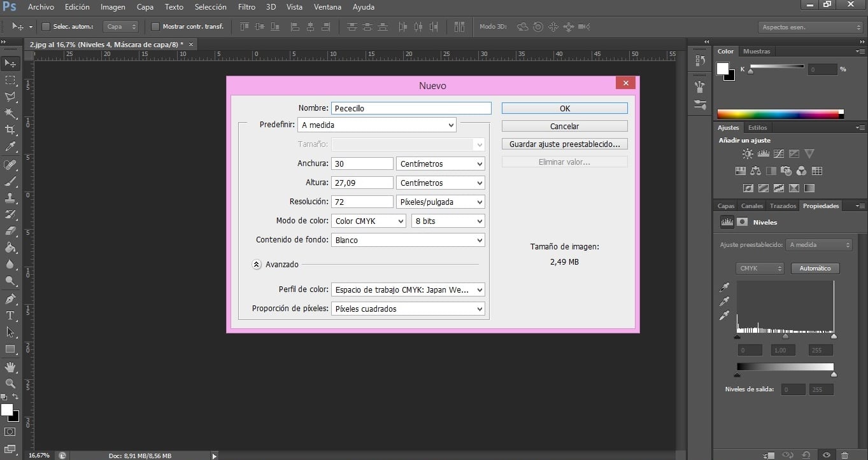
Task: Delete the adjustment layer with trash icon
Action: coord(844,455)
